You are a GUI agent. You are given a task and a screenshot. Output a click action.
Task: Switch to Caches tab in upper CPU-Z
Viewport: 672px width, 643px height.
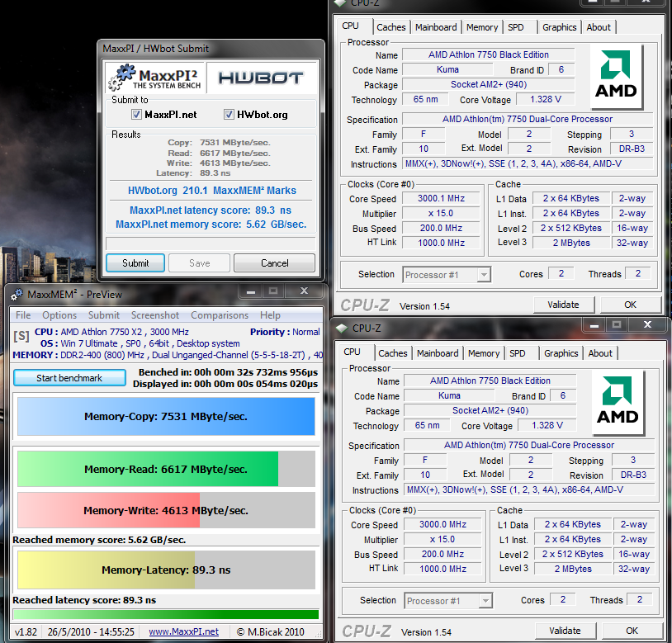[x=390, y=27]
